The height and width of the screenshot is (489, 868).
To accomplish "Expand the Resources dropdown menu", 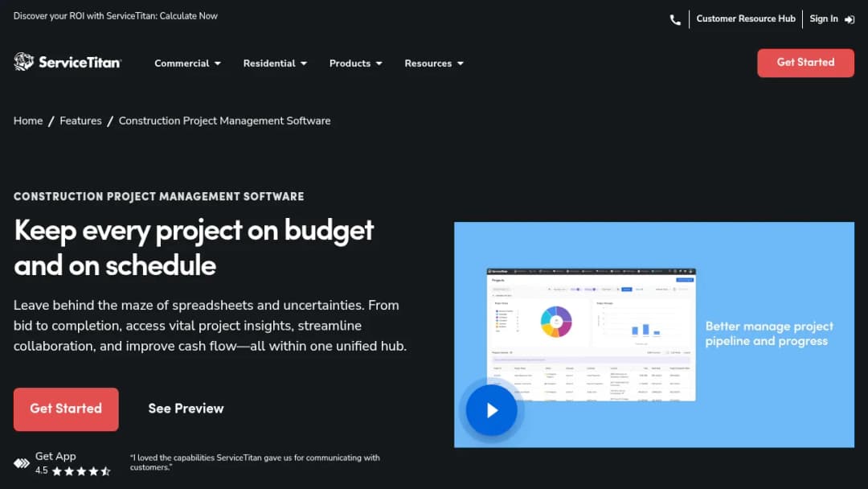I will pos(434,63).
